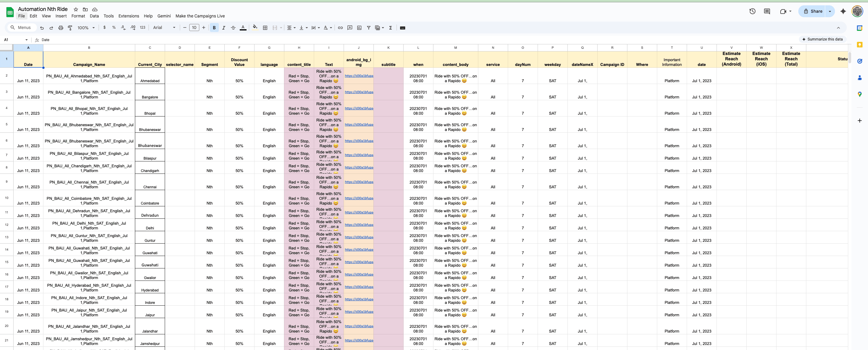Viewport: 868px width, 350px height.
Task: Open the zoom level dropdown
Action: click(86, 28)
